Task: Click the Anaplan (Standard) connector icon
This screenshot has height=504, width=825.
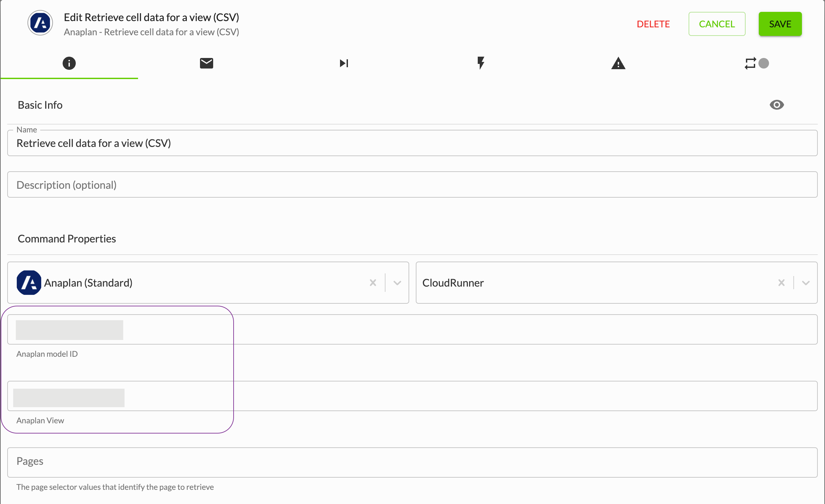Action: 29,282
